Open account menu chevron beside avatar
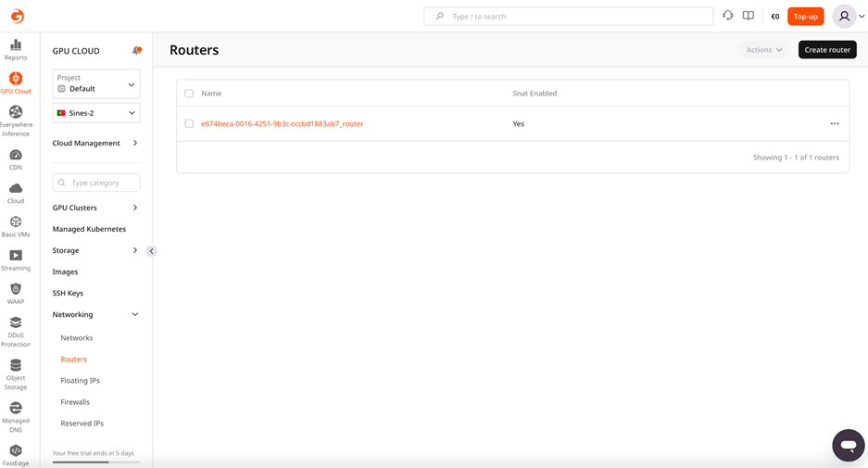 (x=862, y=17)
